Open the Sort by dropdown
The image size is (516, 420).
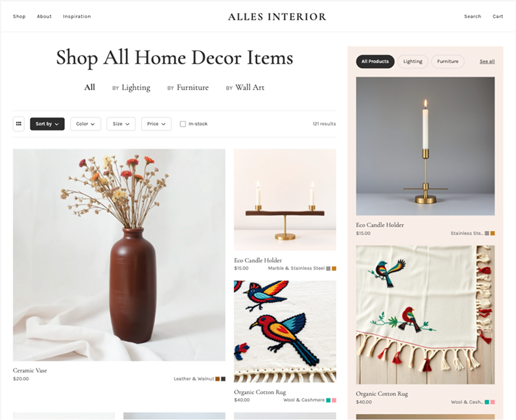tap(47, 124)
